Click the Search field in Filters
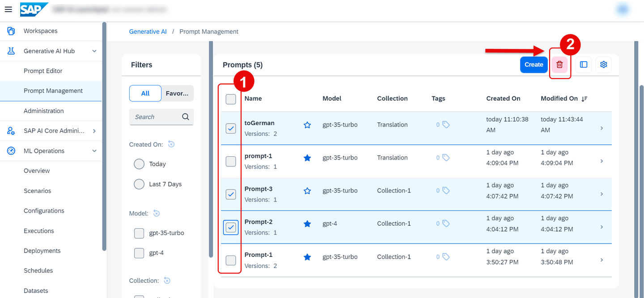This screenshot has height=298, width=644. [161, 117]
